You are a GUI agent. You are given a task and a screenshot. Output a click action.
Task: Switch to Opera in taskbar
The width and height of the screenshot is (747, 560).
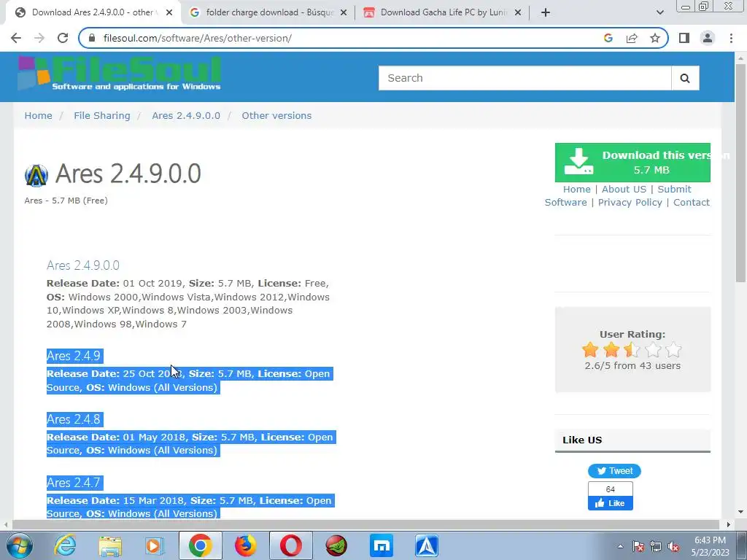point(290,545)
